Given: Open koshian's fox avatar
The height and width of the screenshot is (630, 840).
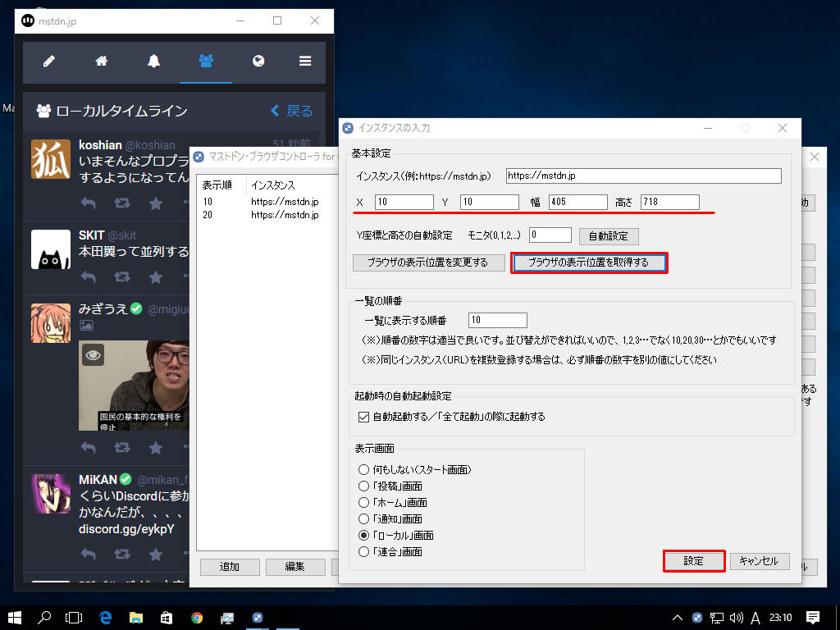Looking at the screenshot, I should coord(51,159).
